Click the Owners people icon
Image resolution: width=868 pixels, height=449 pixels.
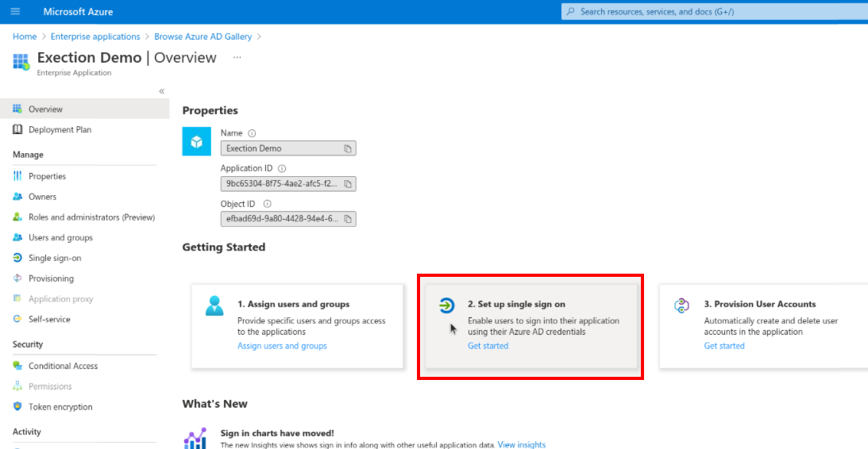(x=17, y=196)
